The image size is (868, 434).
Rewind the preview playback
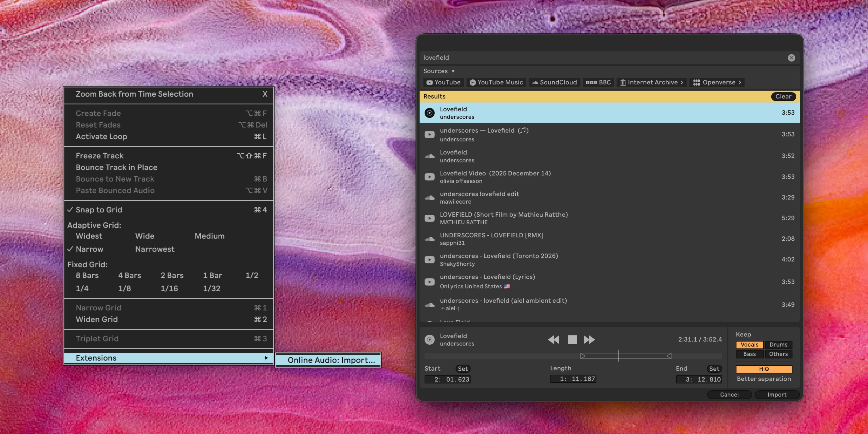554,339
